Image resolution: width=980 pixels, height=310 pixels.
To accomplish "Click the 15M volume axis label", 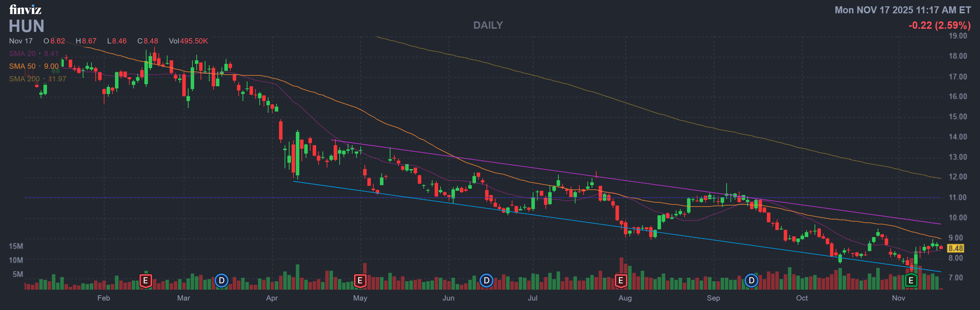I will pyautogui.click(x=16, y=246).
